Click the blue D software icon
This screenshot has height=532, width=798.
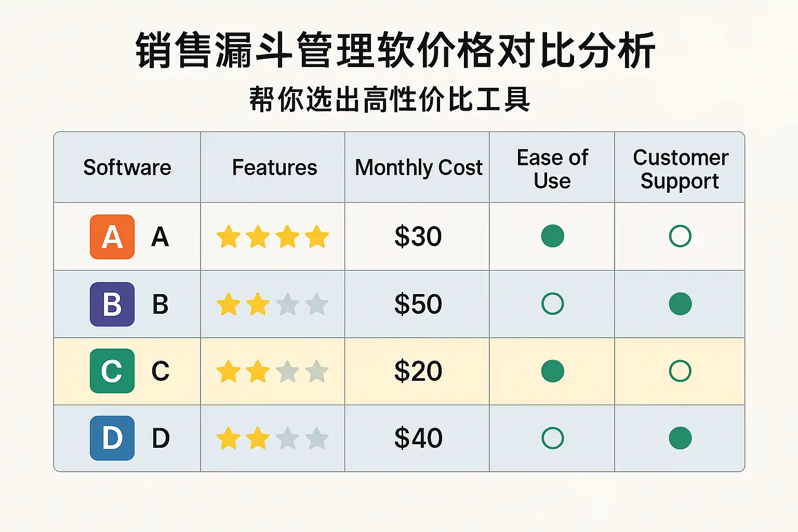(x=112, y=438)
